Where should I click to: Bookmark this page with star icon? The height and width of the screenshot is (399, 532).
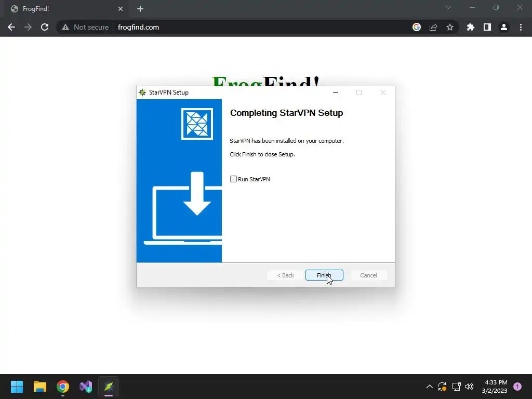point(450,27)
